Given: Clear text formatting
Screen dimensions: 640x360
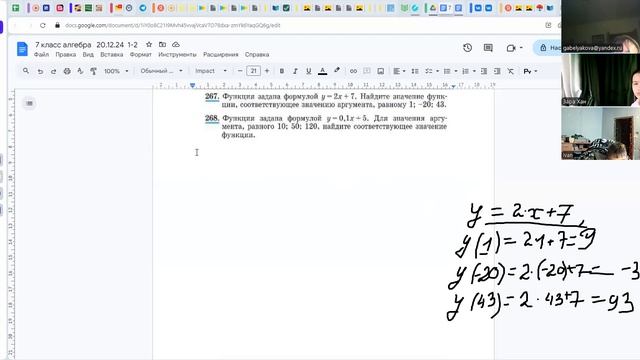Looking at the screenshot, I should coord(510,71).
